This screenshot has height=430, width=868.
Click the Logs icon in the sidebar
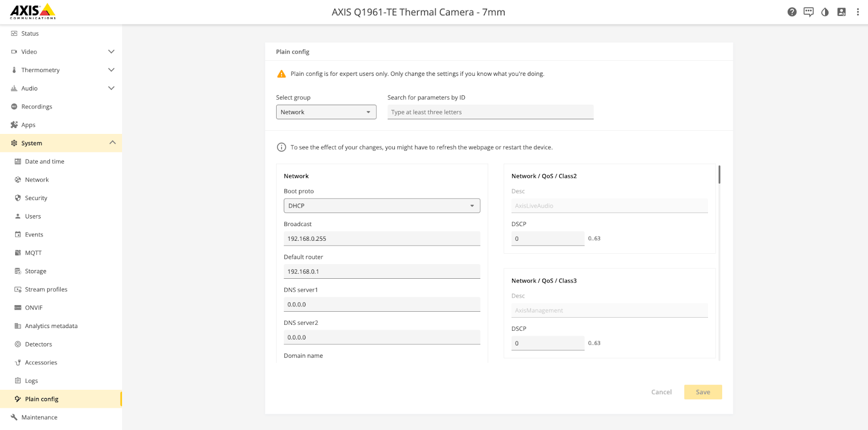[18, 381]
